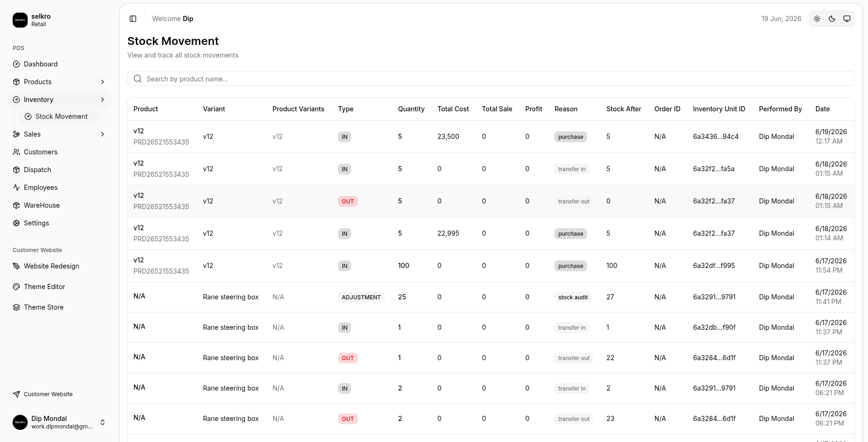
Task: Click the Stock After column header
Action: [x=624, y=109]
